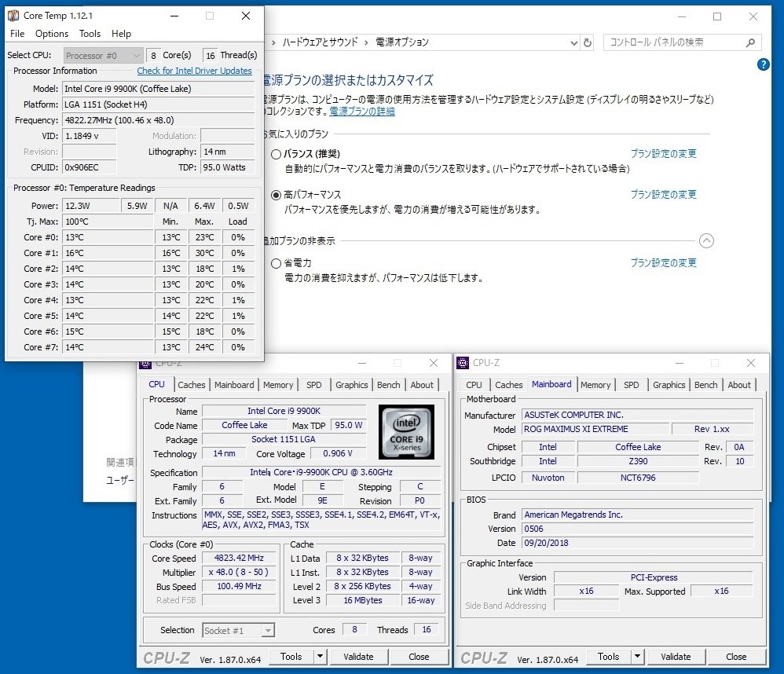
Task: Click Tools button in left CPU-Z window
Action: coord(291,657)
